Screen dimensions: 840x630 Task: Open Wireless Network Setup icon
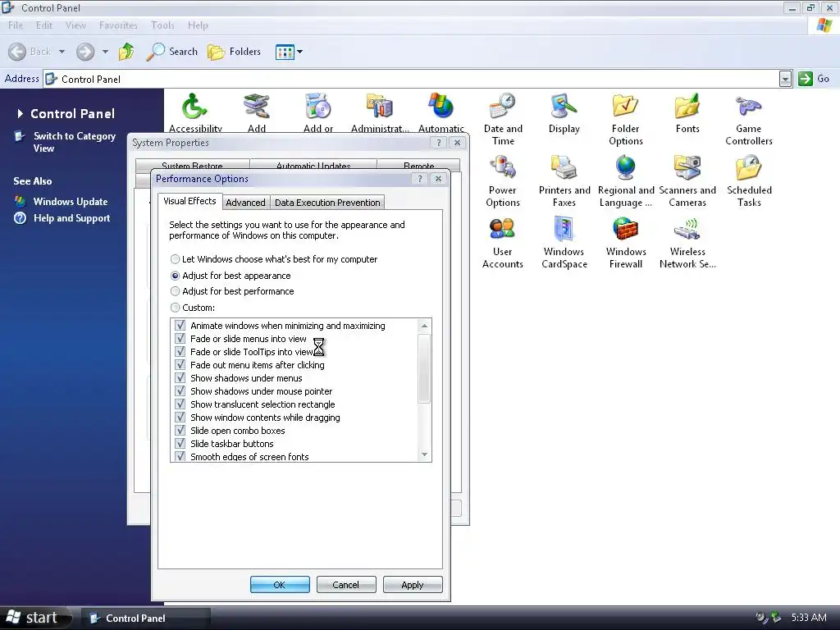687,230
